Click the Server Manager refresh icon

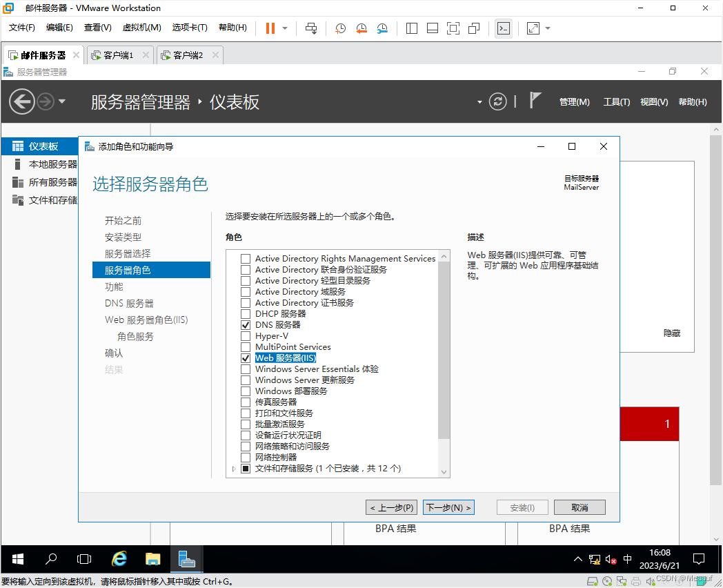[x=497, y=101]
